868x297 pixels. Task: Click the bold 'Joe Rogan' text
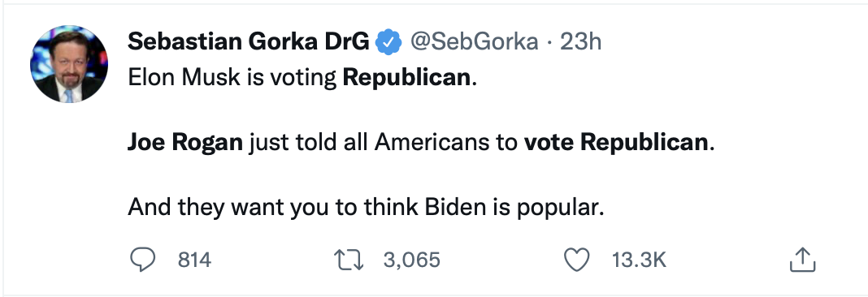tap(185, 143)
